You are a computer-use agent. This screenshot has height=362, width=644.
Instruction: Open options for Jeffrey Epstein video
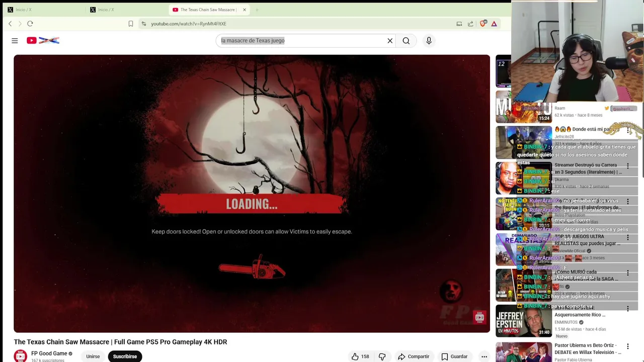point(627,308)
